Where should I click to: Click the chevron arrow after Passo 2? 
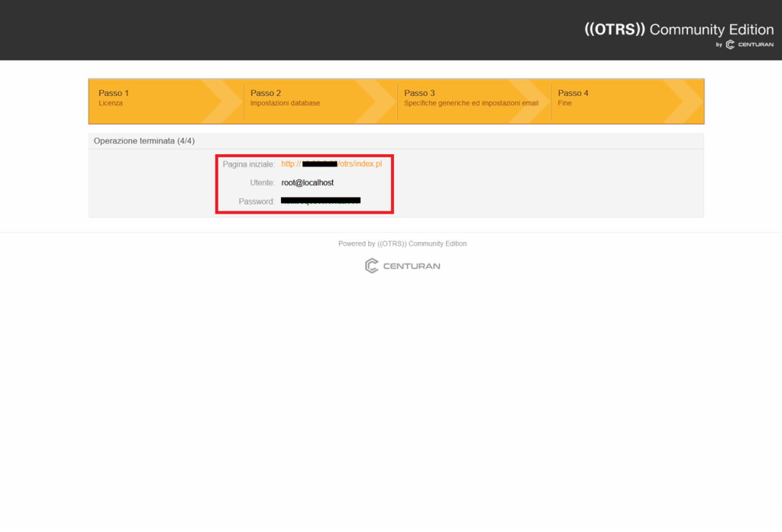tap(377, 101)
